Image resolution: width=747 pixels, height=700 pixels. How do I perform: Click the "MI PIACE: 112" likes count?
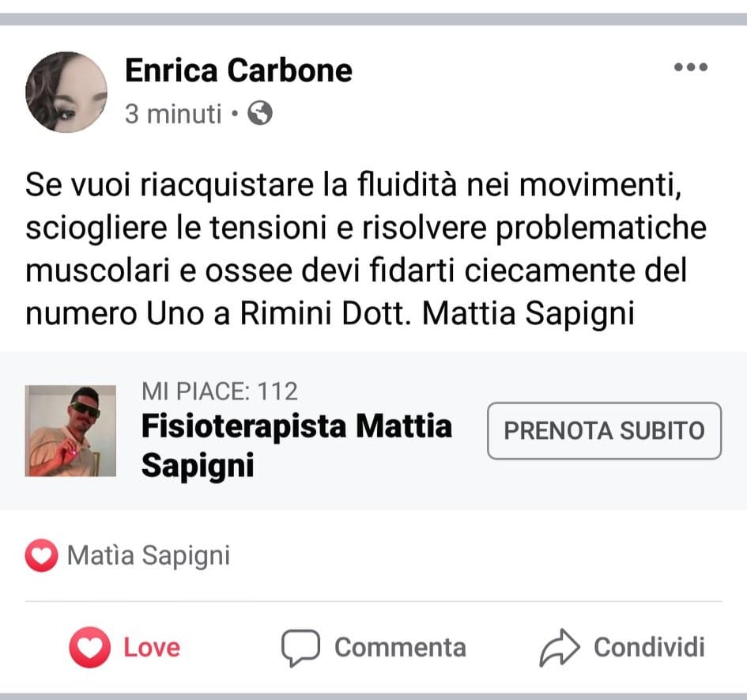tap(220, 391)
